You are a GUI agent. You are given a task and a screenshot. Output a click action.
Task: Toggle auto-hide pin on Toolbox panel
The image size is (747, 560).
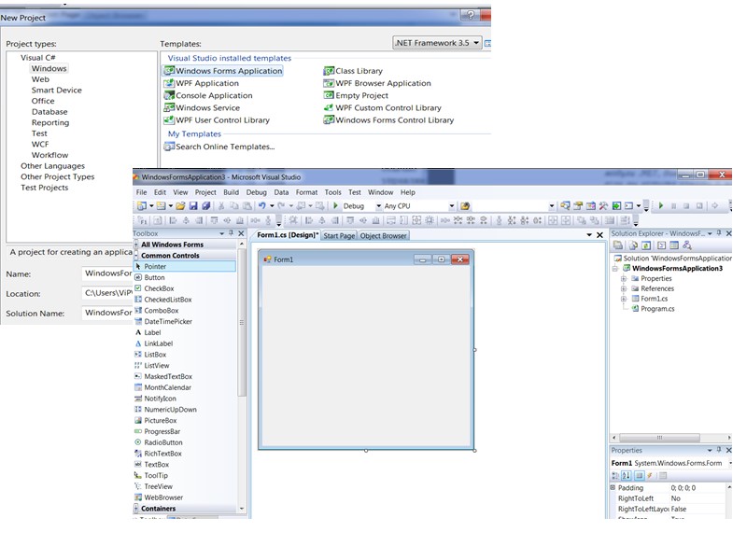pyautogui.click(x=231, y=233)
